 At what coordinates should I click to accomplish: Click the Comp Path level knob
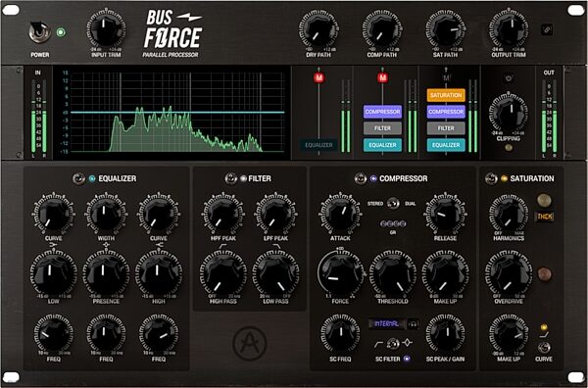pyautogui.click(x=382, y=29)
